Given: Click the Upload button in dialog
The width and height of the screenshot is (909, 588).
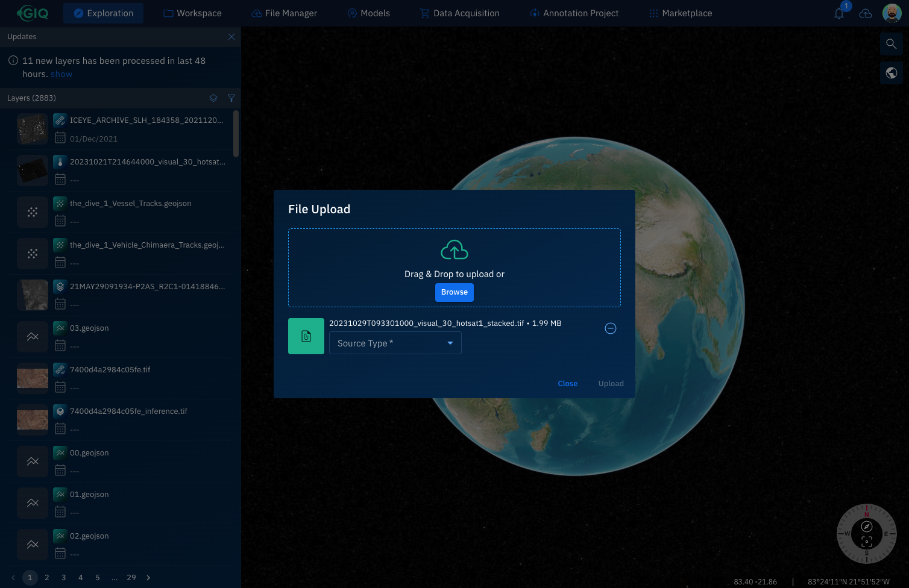Looking at the screenshot, I should [611, 384].
